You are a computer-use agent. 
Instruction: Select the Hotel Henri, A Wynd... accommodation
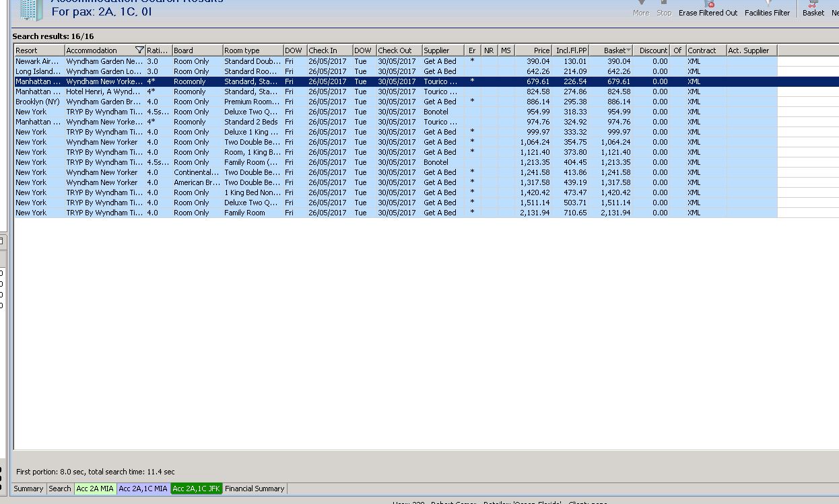click(x=105, y=92)
